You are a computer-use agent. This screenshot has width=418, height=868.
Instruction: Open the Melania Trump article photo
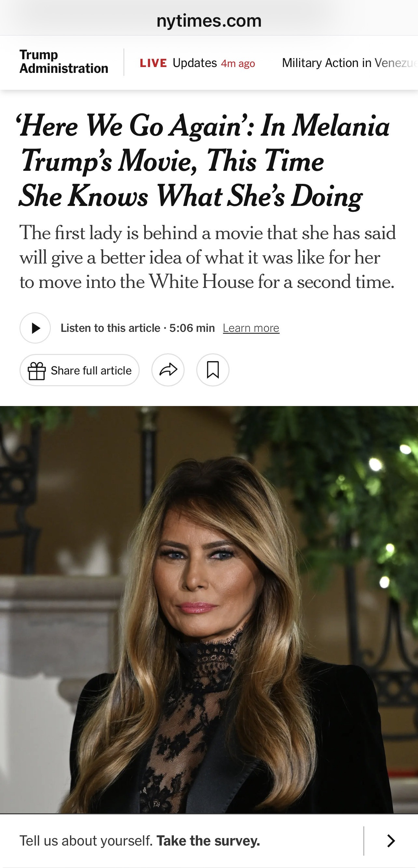(209, 610)
